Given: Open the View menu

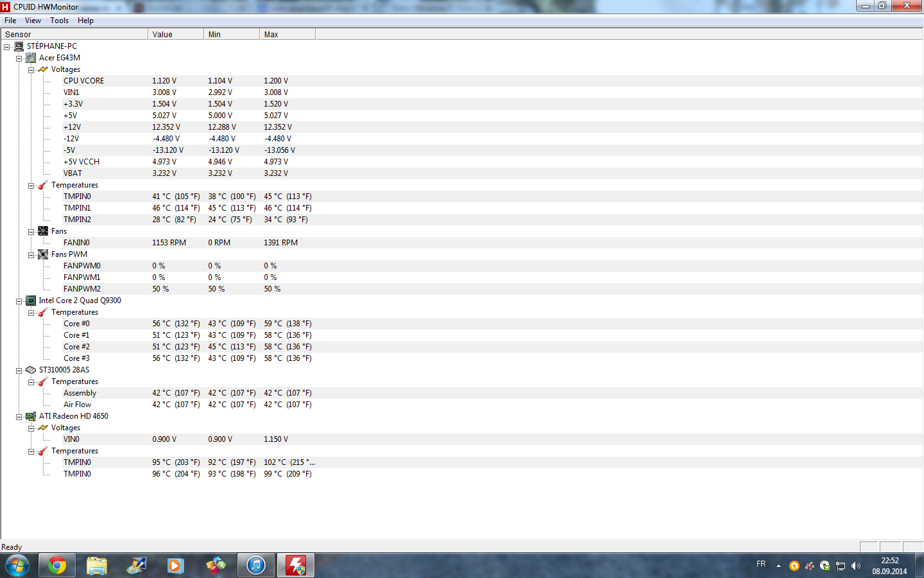Looking at the screenshot, I should pyautogui.click(x=33, y=21).
